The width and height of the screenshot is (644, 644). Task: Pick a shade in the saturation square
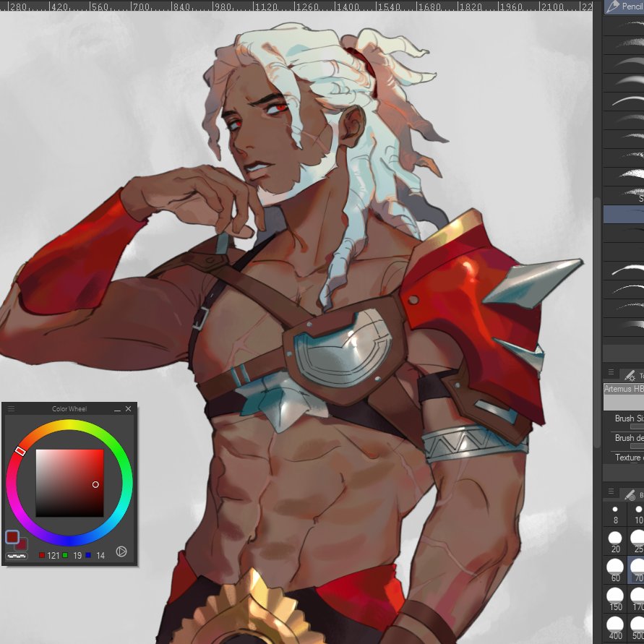(69, 483)
